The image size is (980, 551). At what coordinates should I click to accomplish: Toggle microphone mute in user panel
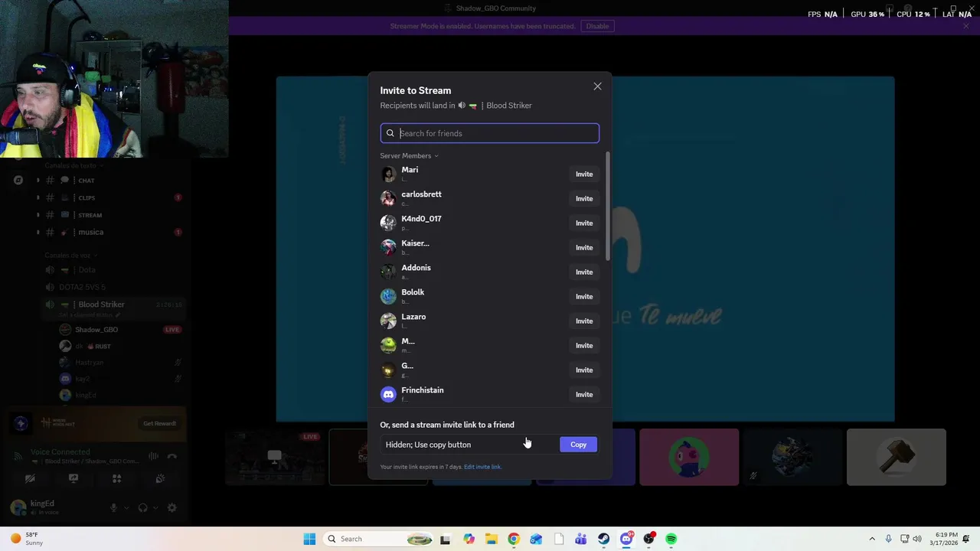pos(114,507)
